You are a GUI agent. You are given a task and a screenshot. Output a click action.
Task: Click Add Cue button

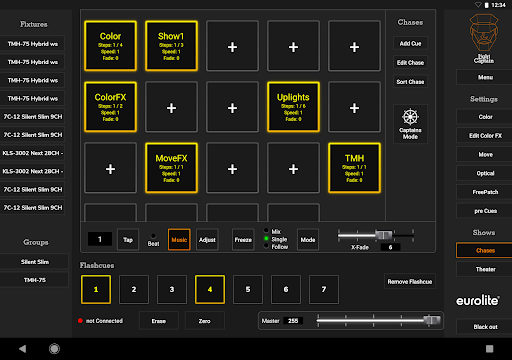click(x=410, y=43)
